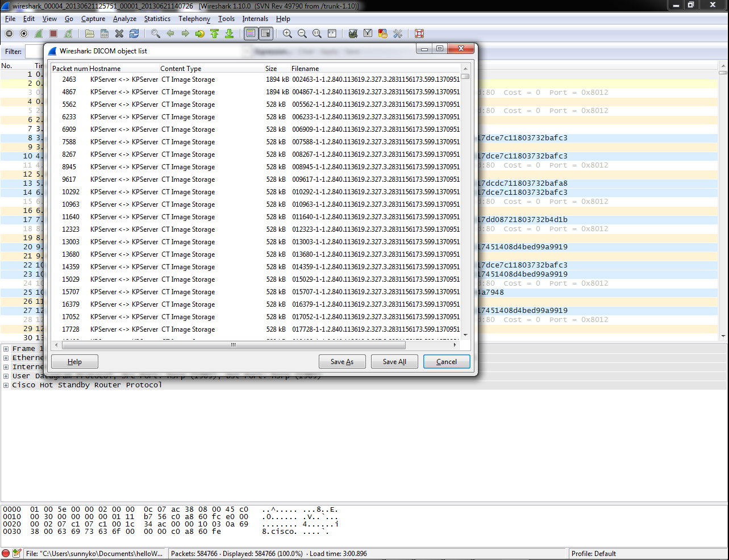Open preferences with tools icon
Screen dimensions: 729x560
pos(398,34)
